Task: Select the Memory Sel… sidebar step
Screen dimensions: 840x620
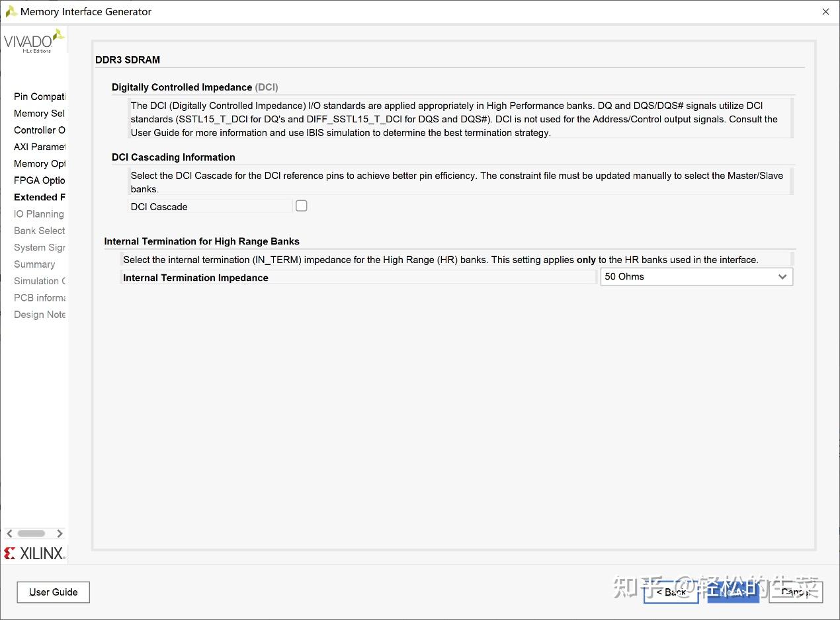Action: click(40, 114)
